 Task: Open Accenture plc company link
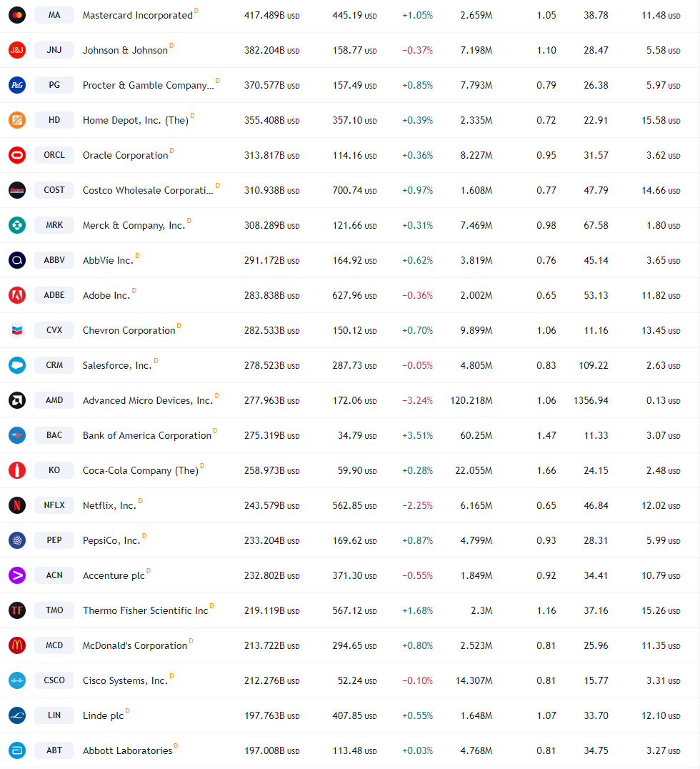pos(114,575)
